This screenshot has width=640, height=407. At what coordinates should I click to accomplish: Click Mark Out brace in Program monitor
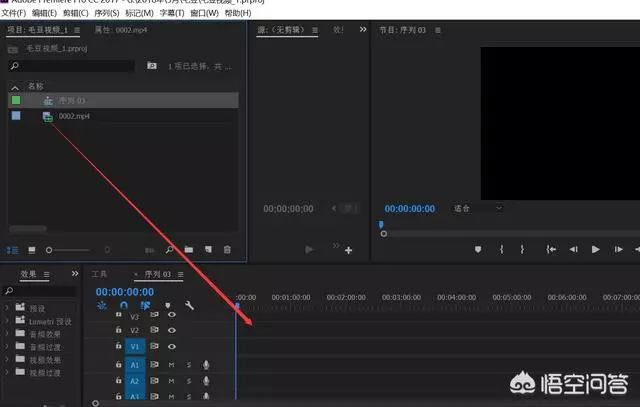pyautogui.click(x=522, y=249)
